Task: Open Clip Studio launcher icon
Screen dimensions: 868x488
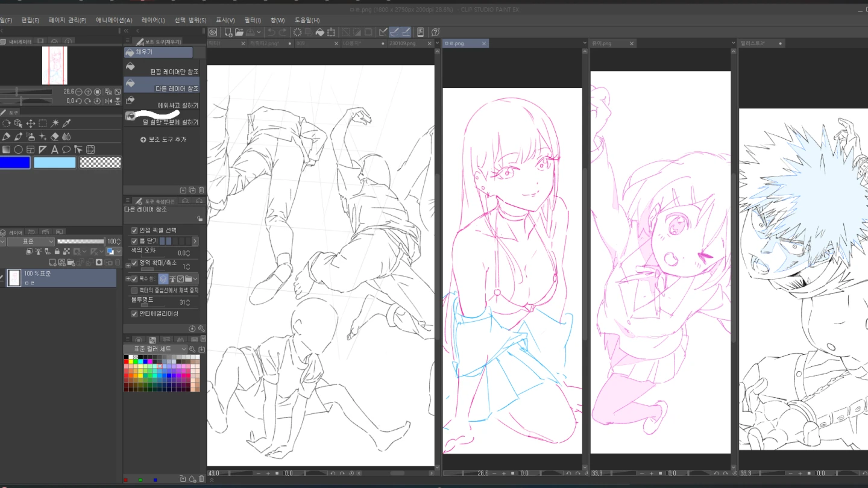Action: [213, 32]
